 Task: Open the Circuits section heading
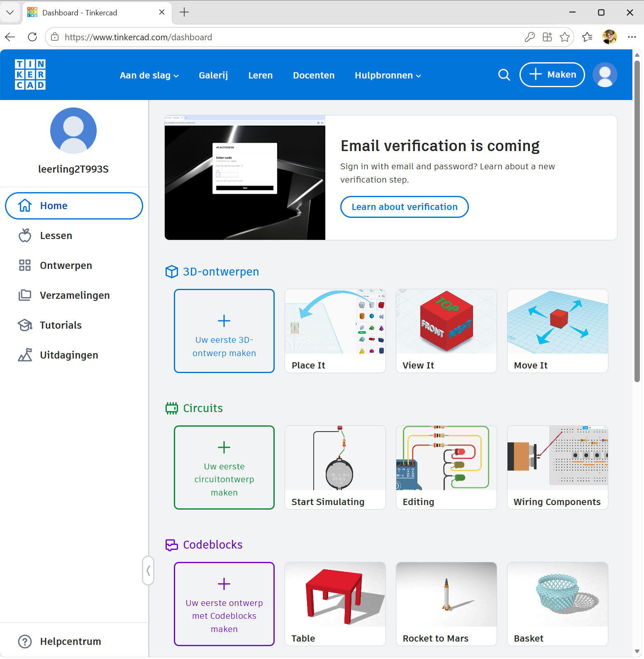203,408
